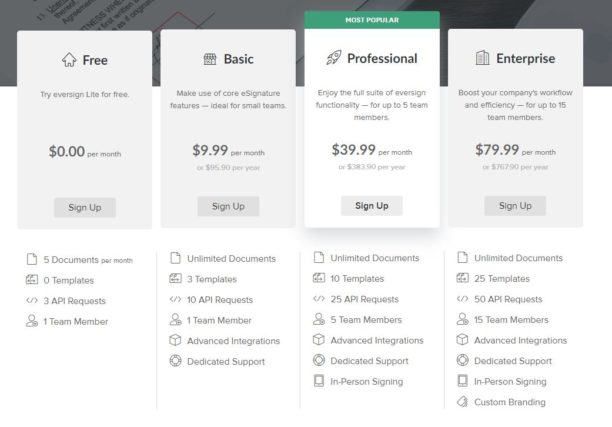
Task: Click the Enterprise Unlimited Documents page icon
Action: click(463, 258)
